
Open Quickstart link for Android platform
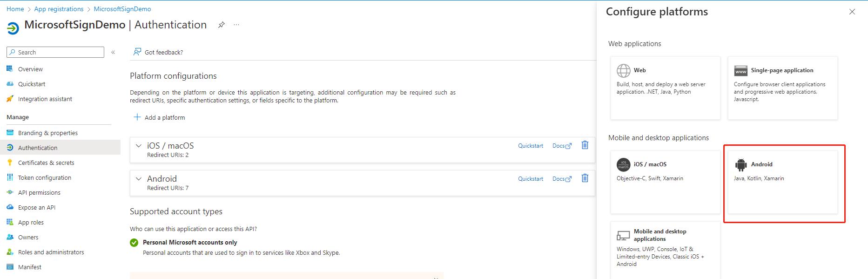coord(531,179)
